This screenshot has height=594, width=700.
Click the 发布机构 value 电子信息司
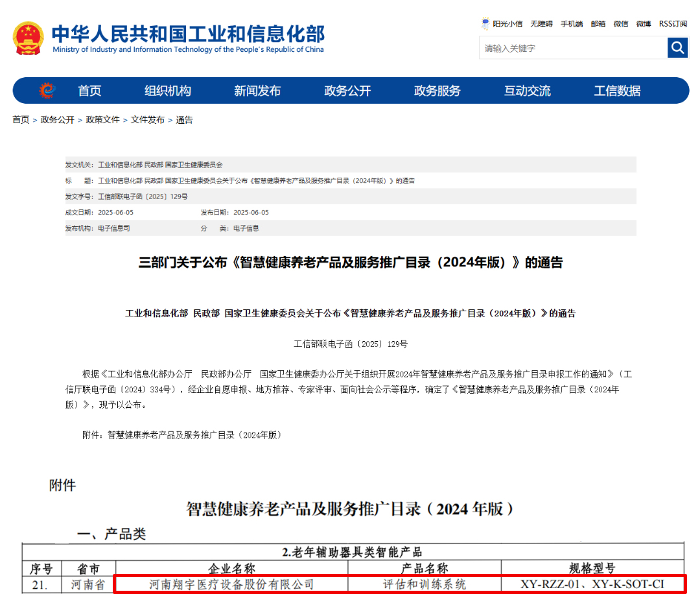click(114, 228)
